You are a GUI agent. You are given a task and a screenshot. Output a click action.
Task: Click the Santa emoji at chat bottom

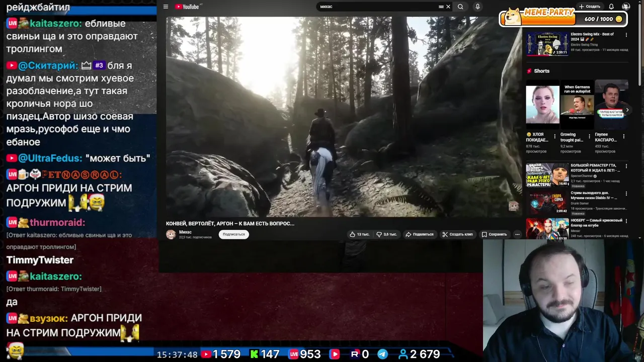coord(15,350)
